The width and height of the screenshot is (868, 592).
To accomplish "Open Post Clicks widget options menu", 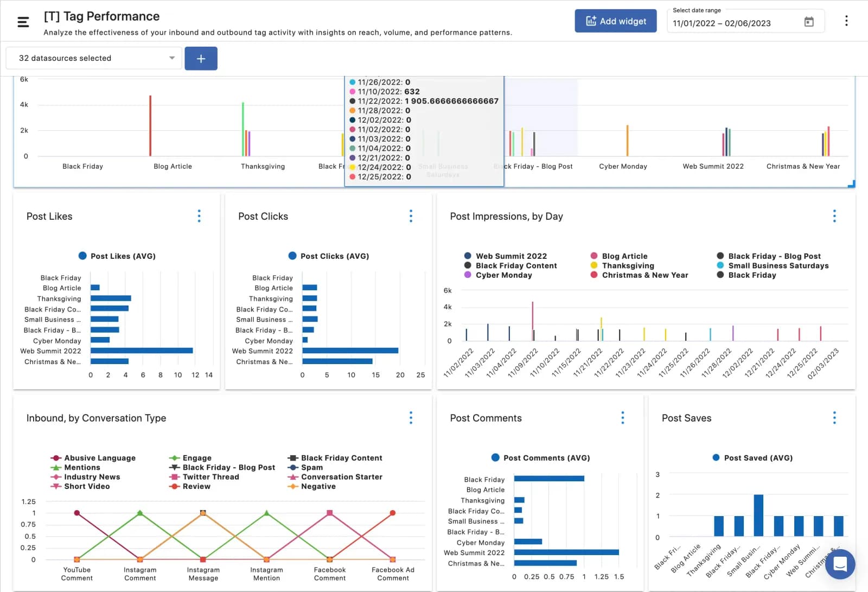I will pyautogui.click(x=411, y=216).
